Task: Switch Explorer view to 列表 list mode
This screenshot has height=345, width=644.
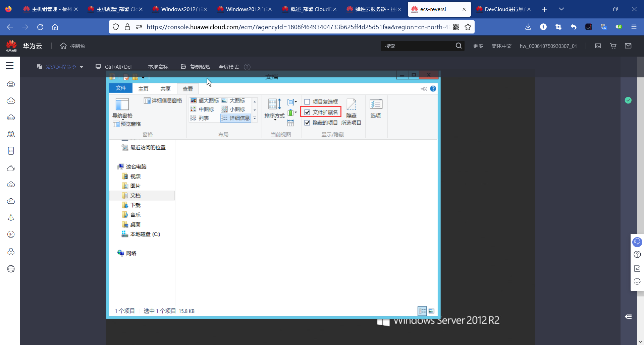Action: [x=204, y=118]
